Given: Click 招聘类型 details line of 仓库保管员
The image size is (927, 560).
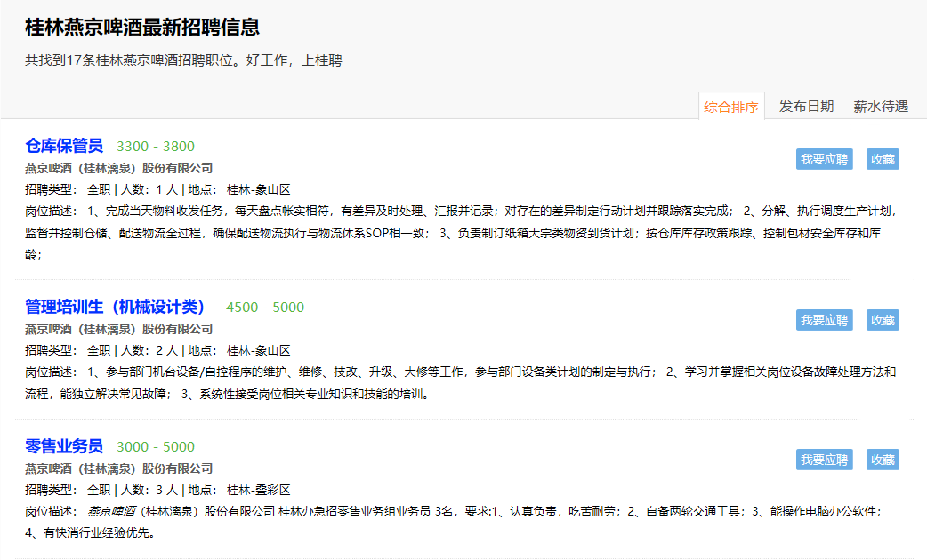Looking at the screenshot, I should click(x=157, y=189).
